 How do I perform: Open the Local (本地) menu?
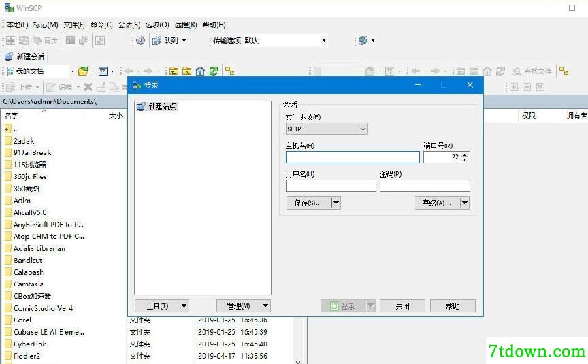[17, 24]
